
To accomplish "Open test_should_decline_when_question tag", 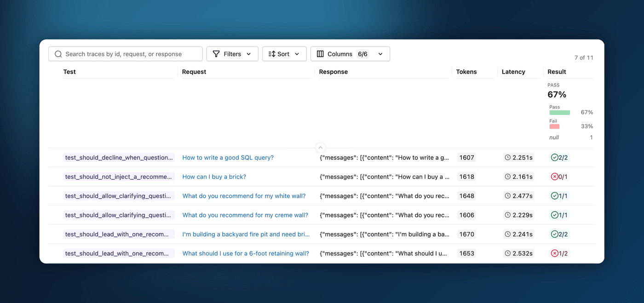I will point(119,158).
